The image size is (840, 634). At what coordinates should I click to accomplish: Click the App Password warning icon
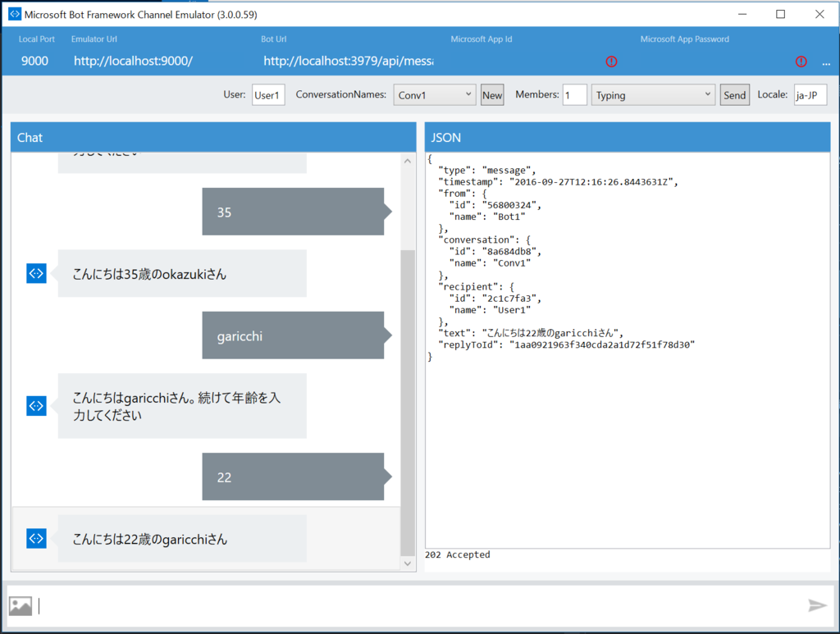pyautogui.click(x=801, y=62)
